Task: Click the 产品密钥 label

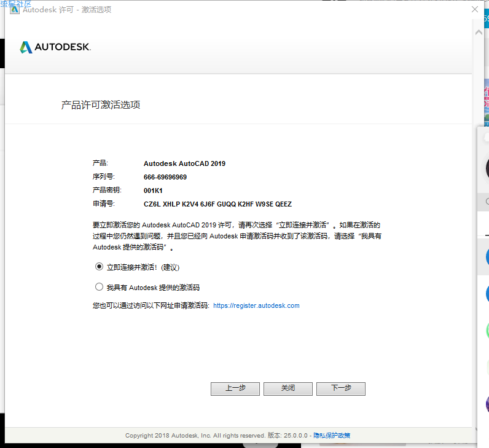Action: (107, 190)
